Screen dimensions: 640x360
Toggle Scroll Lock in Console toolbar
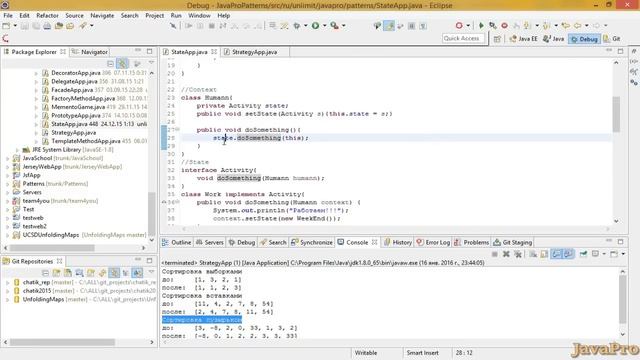(544, 254)
